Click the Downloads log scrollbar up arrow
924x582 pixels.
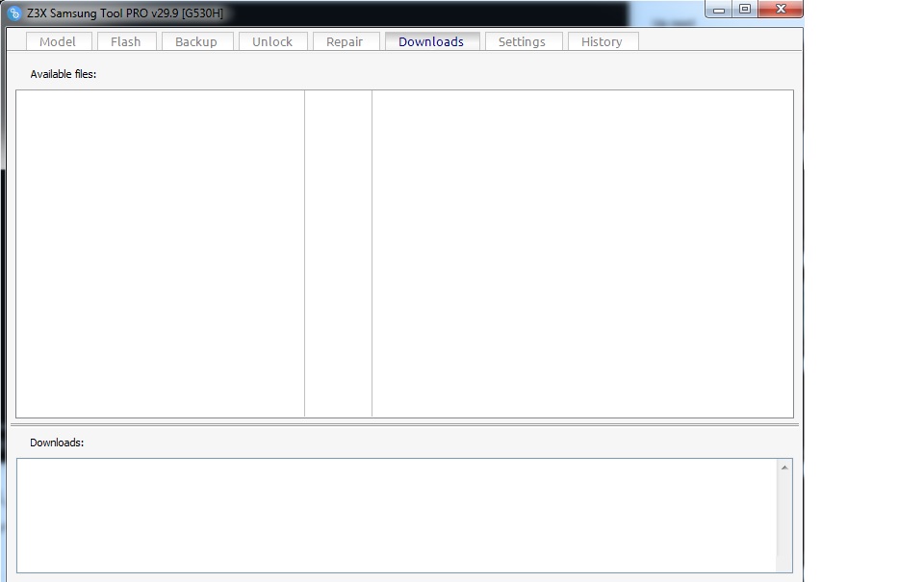coord(784,468)
